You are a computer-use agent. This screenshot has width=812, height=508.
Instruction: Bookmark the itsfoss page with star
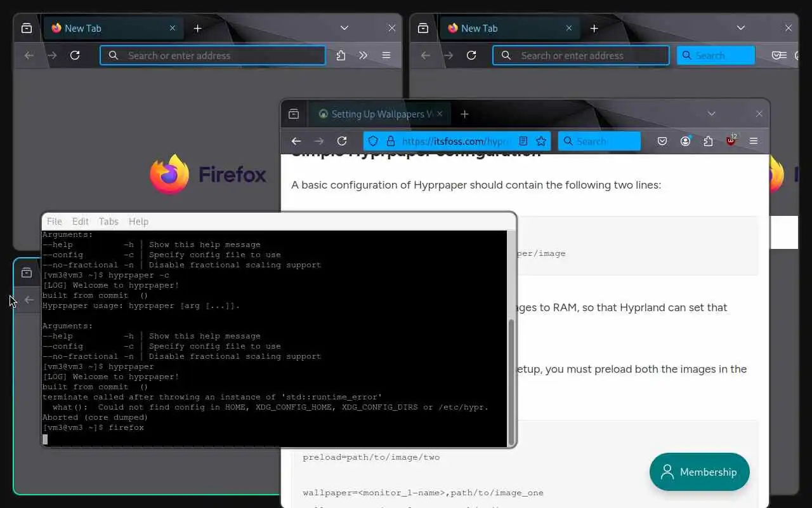click(x=541, y=141)
